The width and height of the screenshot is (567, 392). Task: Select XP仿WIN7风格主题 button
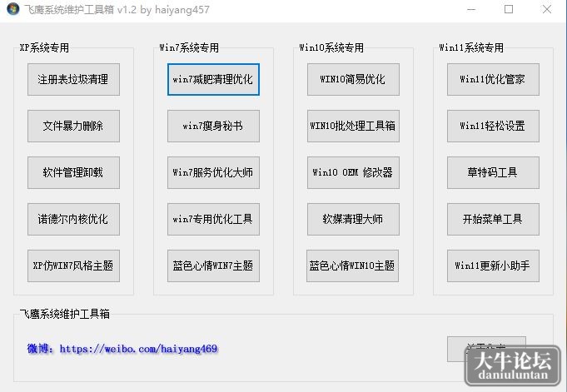coord(73,266)
